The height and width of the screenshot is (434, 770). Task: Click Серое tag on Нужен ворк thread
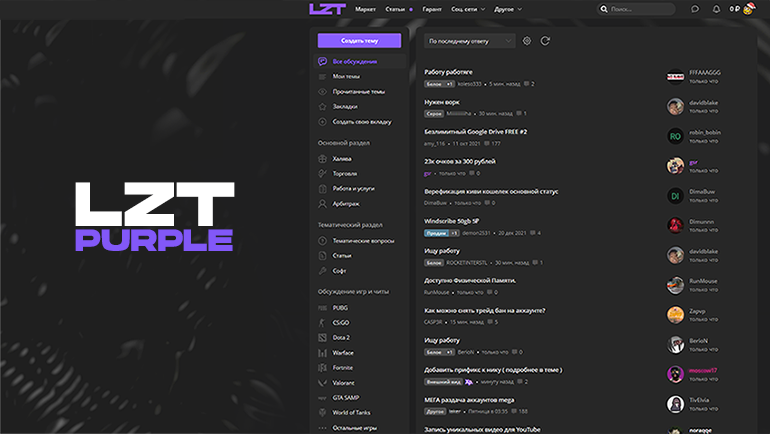click(434, 113)
